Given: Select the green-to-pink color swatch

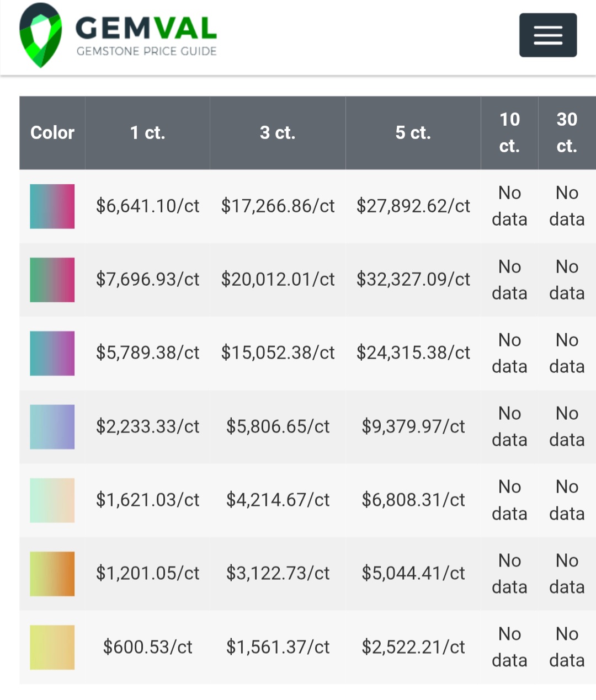Looking at the screenshot, I should 52,280.
